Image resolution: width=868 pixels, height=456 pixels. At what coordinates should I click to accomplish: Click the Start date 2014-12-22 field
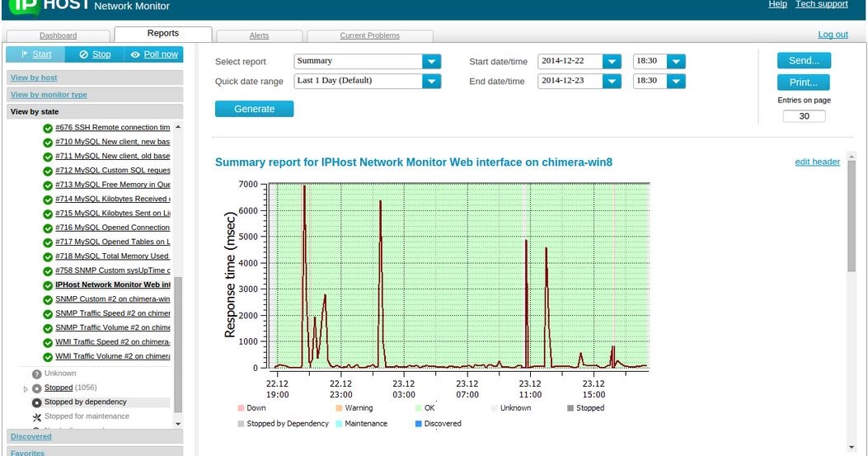pyautogui.click(x=570, y=62)
